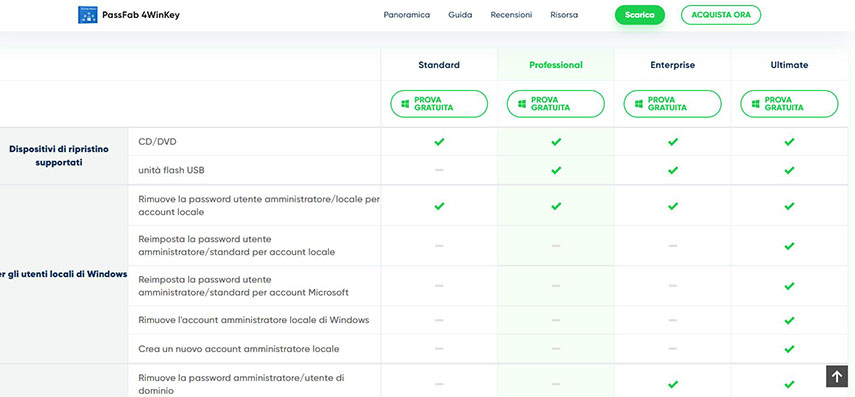The image size is (855, 397).
Task: Click Rimuove l'account amministratore checkmark under Ultimate
Action: (789, 320)
